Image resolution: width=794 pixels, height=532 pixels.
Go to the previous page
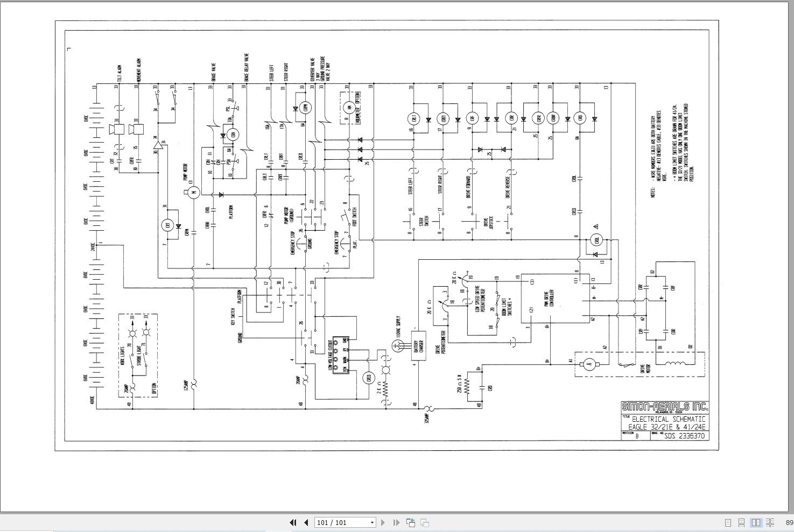point(306,522)
